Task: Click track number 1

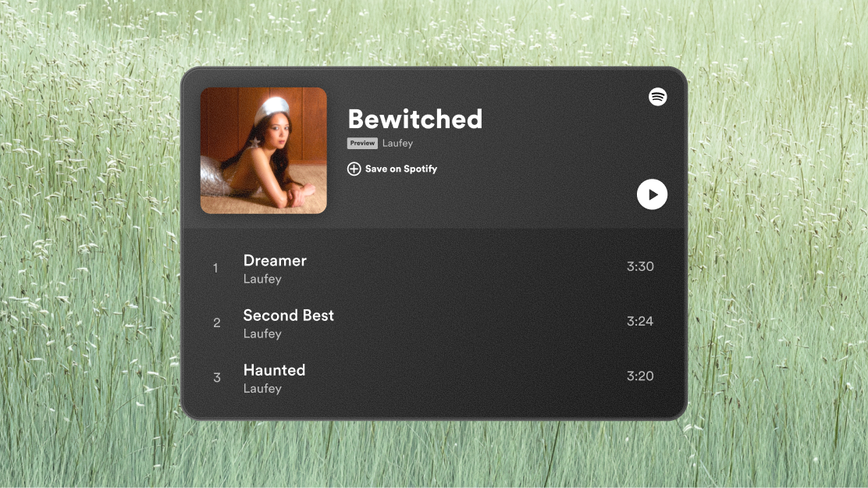Action: (215, 269)
